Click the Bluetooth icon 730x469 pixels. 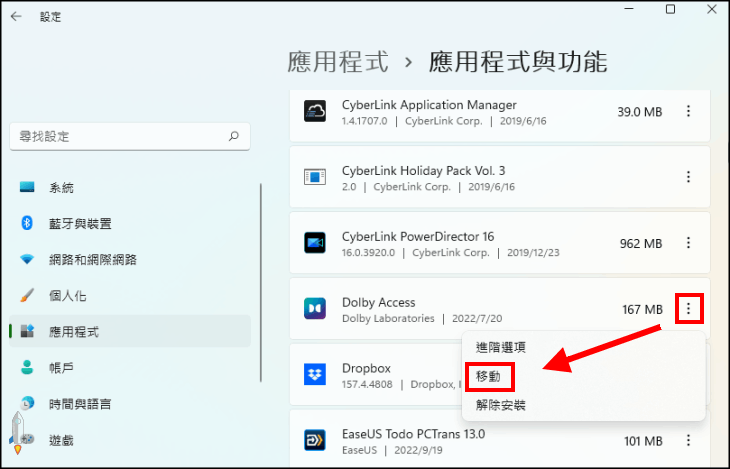(27, 223)
